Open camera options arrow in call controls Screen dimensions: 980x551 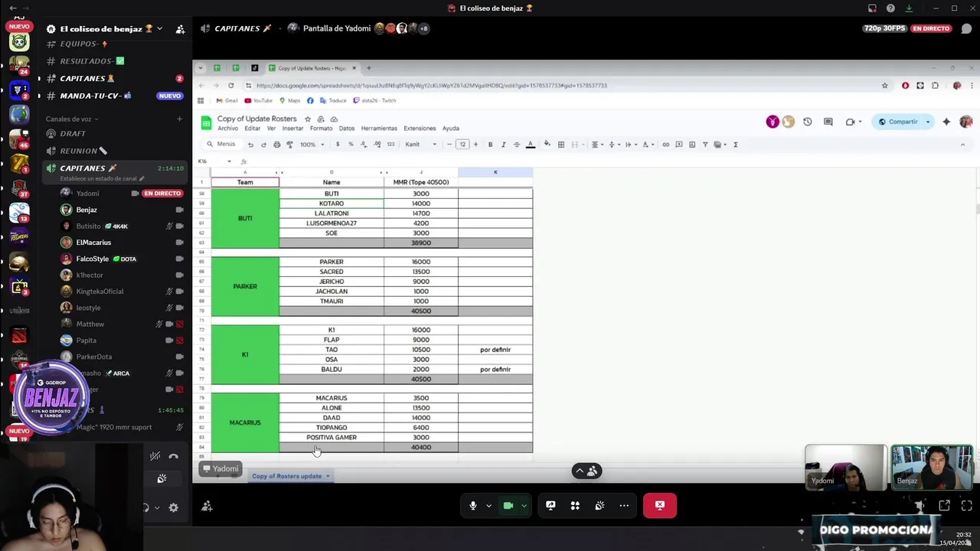(524, 506)
